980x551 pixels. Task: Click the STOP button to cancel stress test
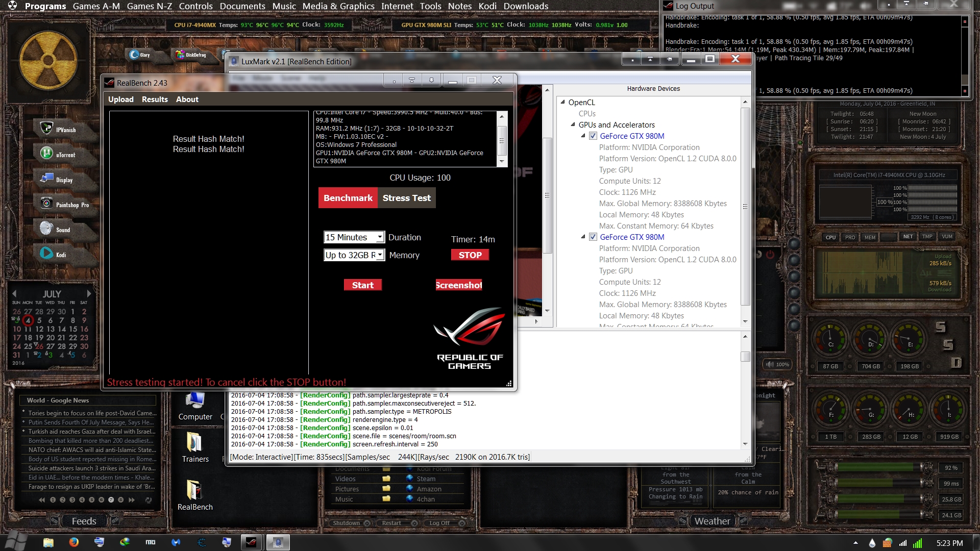click(x=470, y=255)
